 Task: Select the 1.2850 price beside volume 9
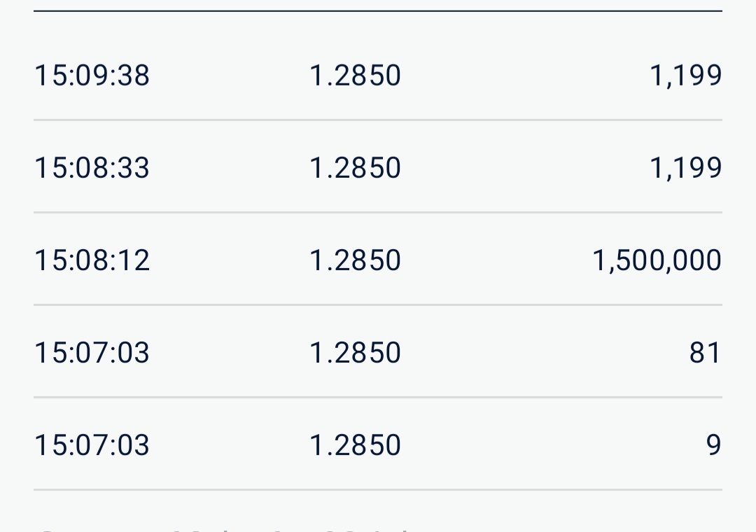point(355,445)
